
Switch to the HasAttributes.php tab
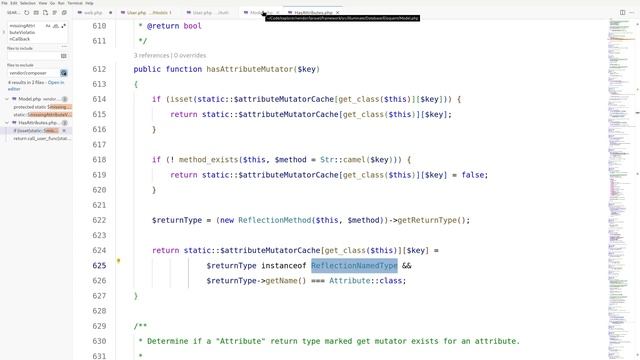coord(313,13)
